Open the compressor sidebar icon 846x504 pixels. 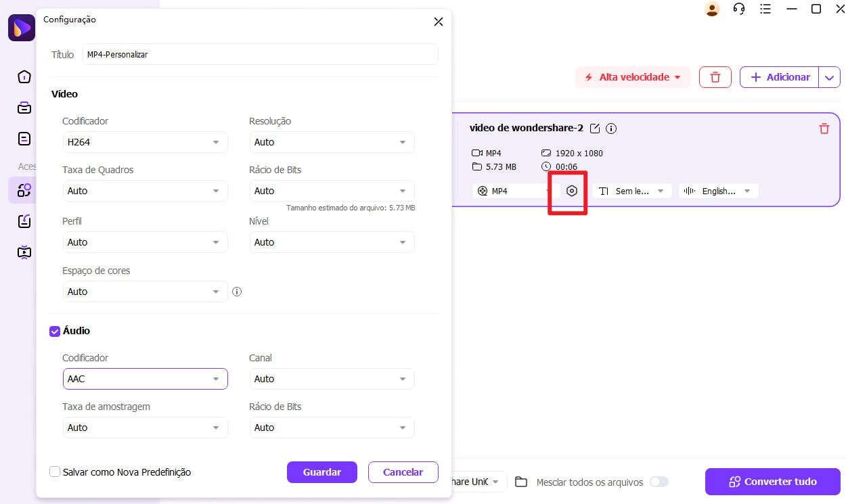[x=24, y=221]
